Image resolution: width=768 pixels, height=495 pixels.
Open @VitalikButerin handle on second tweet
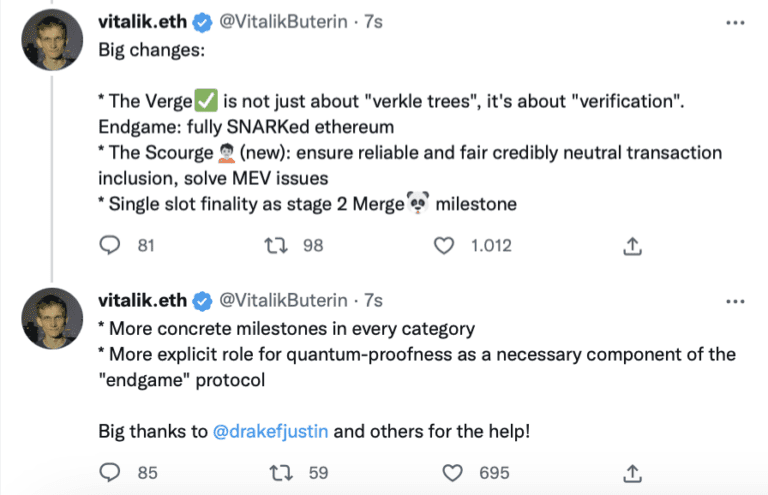[283, 300]
